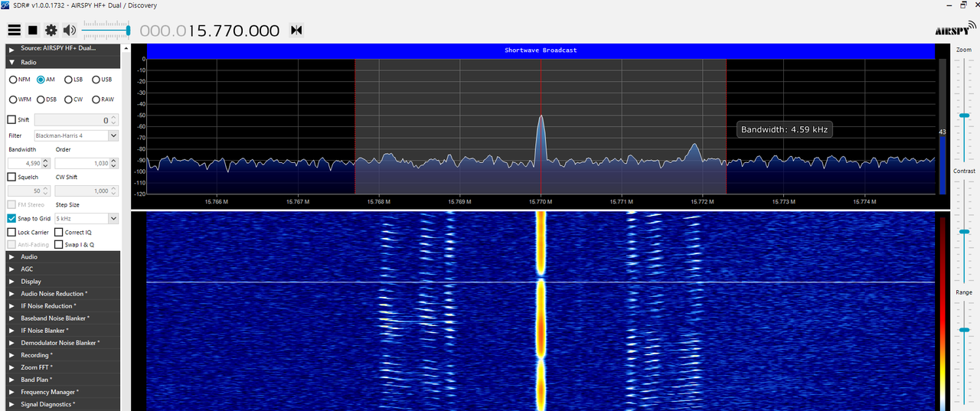
Task: Enable Swap I & Q checkbox
Action: pyautogui.click(x=59, y=244)
